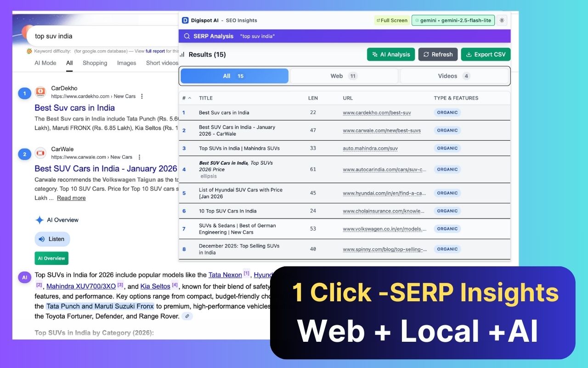Screen dimensions: 588x368
Task: Toggle Full Screen mode
Action: tap(391, 20)
